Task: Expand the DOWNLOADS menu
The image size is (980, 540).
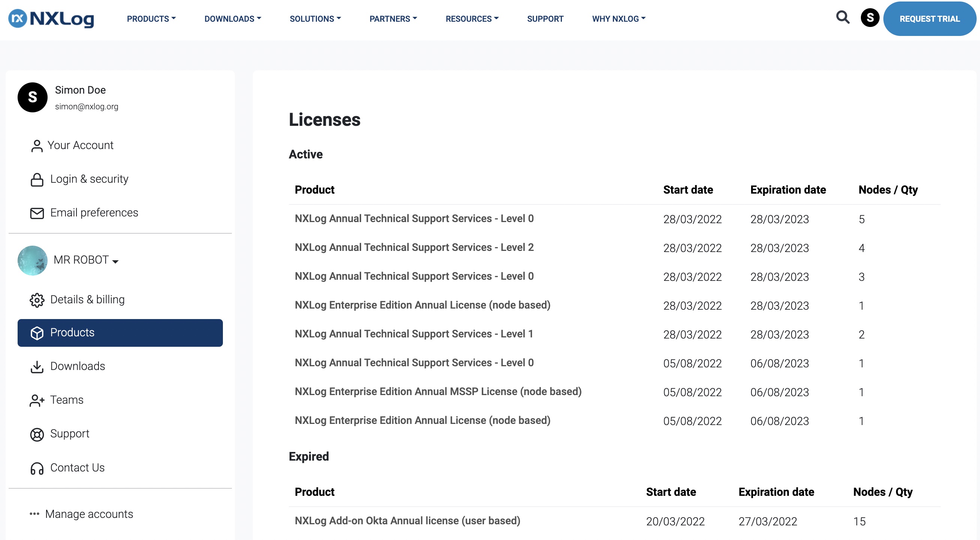Action: [233, 19]
